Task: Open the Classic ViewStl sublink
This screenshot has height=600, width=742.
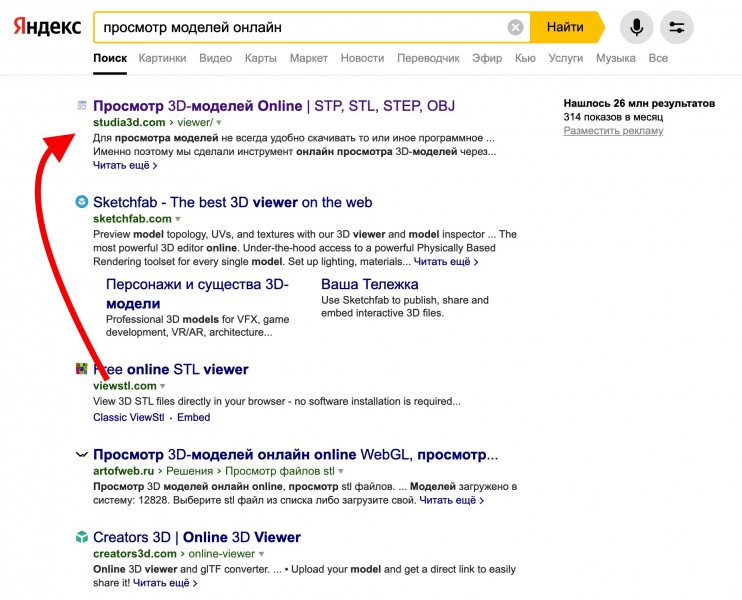Action: (129, 417)
